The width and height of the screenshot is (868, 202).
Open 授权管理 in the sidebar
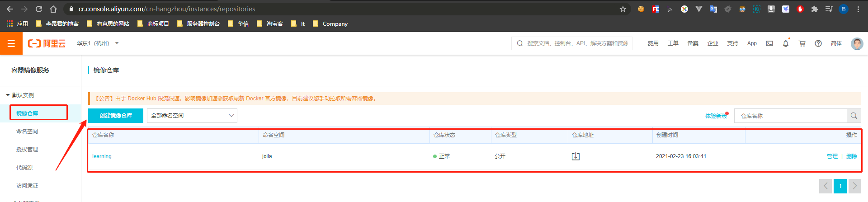(27, 150)
